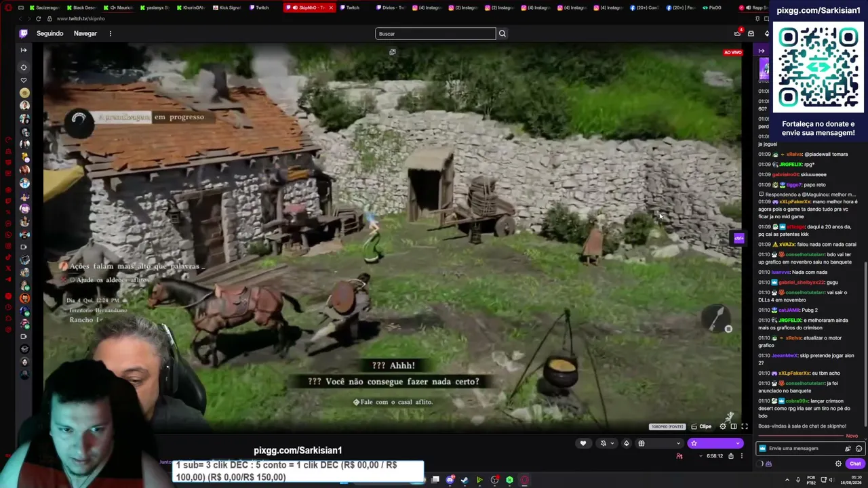Open the video player settings gear
868x488 pixels.
pos(723,426)
